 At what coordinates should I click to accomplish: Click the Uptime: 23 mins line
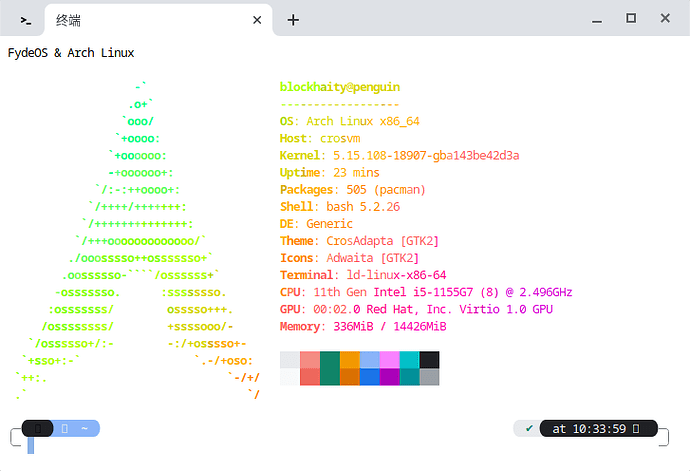click(x=330, y=173)
